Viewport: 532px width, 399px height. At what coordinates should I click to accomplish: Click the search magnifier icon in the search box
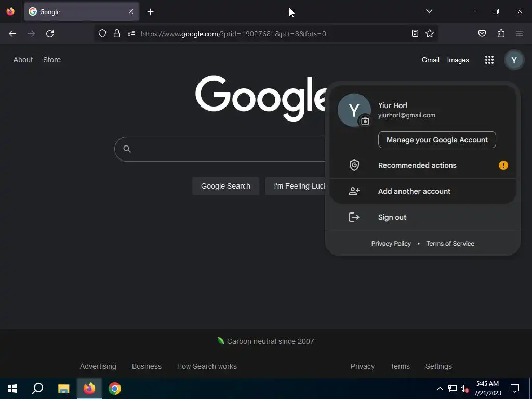(x=127, y=149)
